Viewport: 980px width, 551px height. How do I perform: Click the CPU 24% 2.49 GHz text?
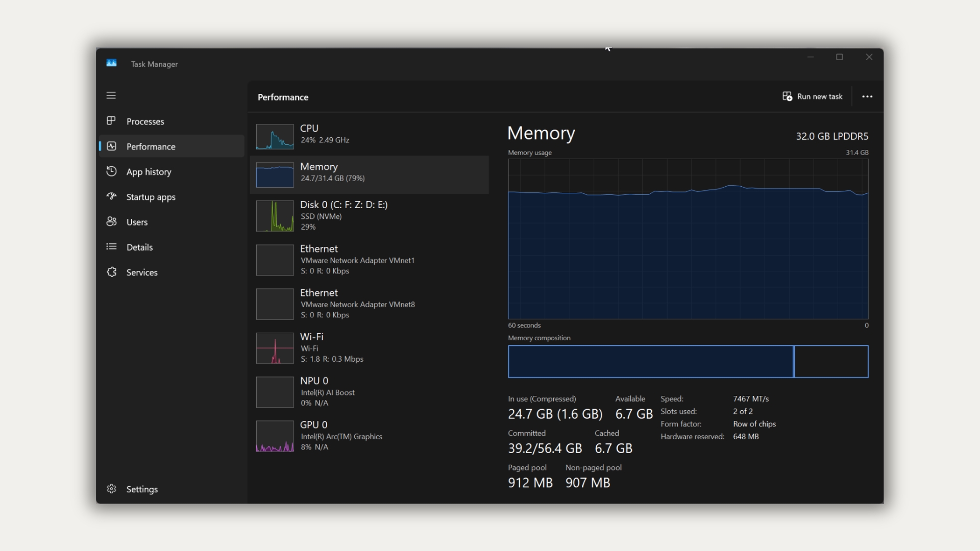tap(325, 140)
